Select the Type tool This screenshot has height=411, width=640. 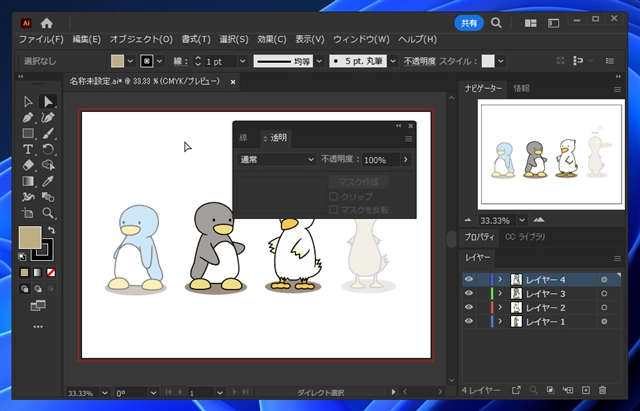click(x=28, y=149)
